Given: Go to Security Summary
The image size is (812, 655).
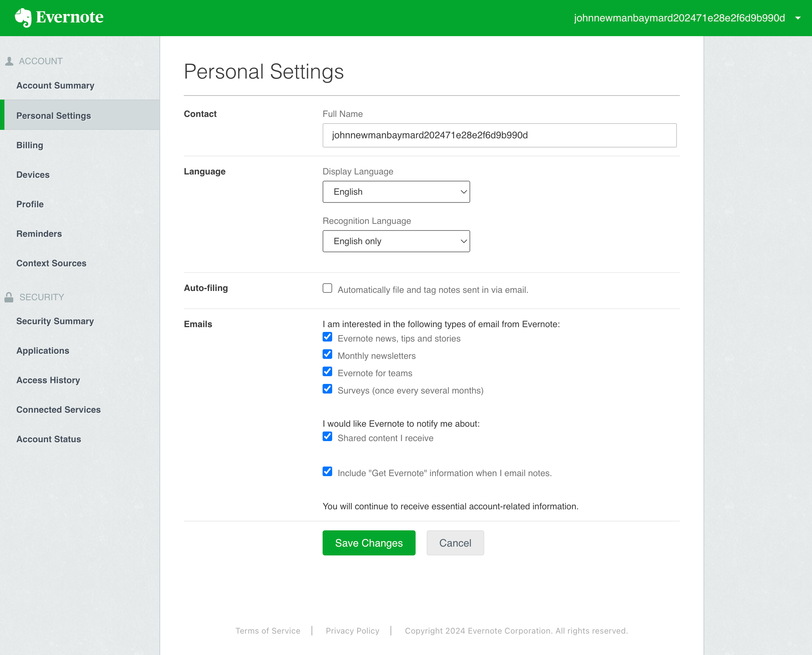Looking at the screenshot, I should pyautogui.click(x=55, y=321).
